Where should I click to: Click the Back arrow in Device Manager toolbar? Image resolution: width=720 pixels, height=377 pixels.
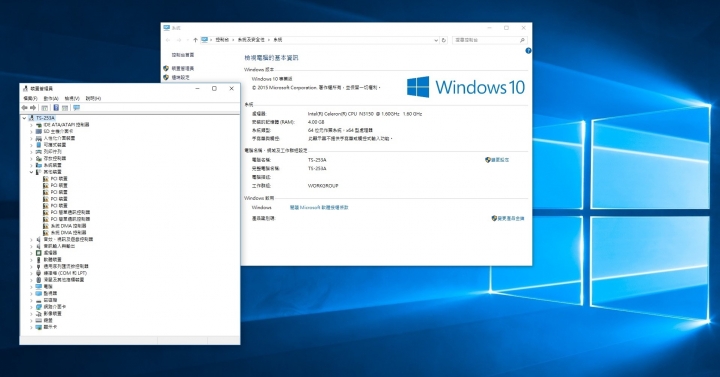pyautogui.click(x=24, y=107)
